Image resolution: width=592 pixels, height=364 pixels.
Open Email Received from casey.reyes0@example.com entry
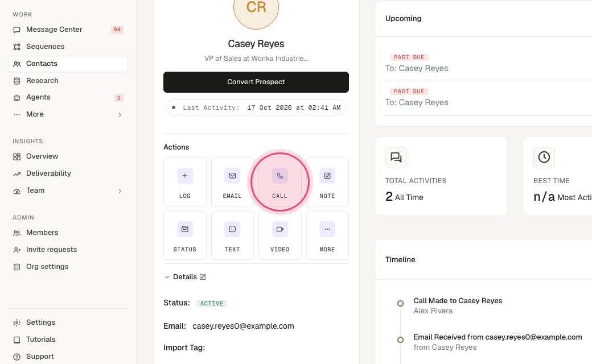498,337
